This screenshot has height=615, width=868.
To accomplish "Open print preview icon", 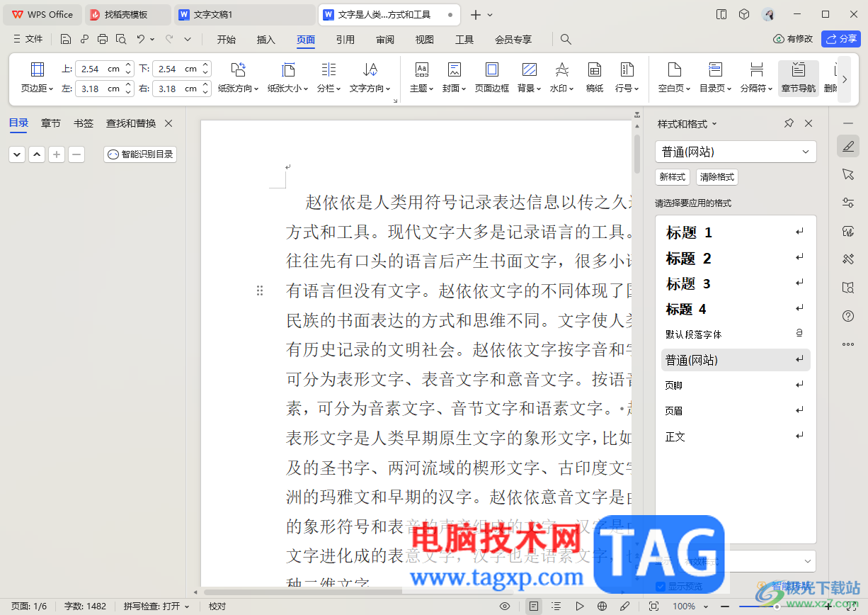I will [121, 40].
